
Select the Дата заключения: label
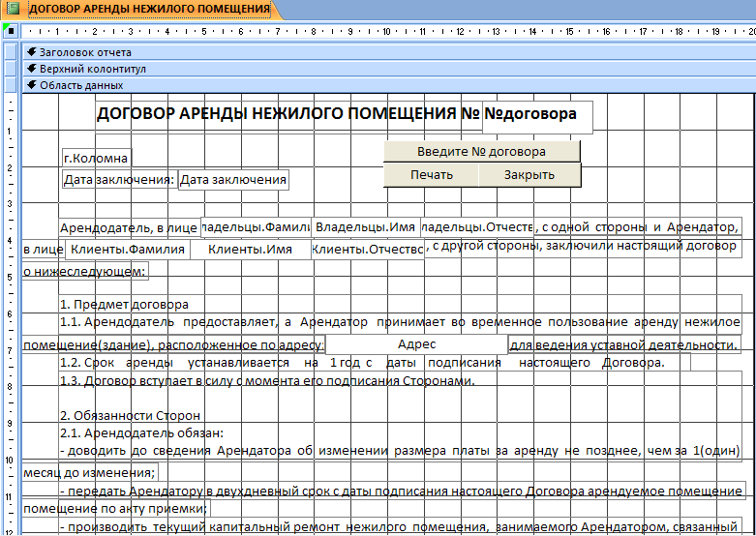[x=120, y=179]
